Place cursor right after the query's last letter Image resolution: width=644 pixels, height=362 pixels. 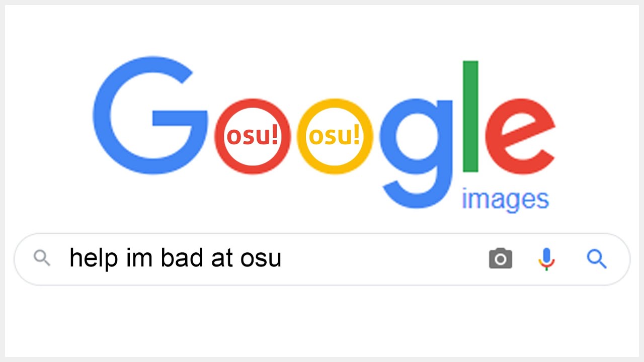pyautogui.click(x=282, y=259)
